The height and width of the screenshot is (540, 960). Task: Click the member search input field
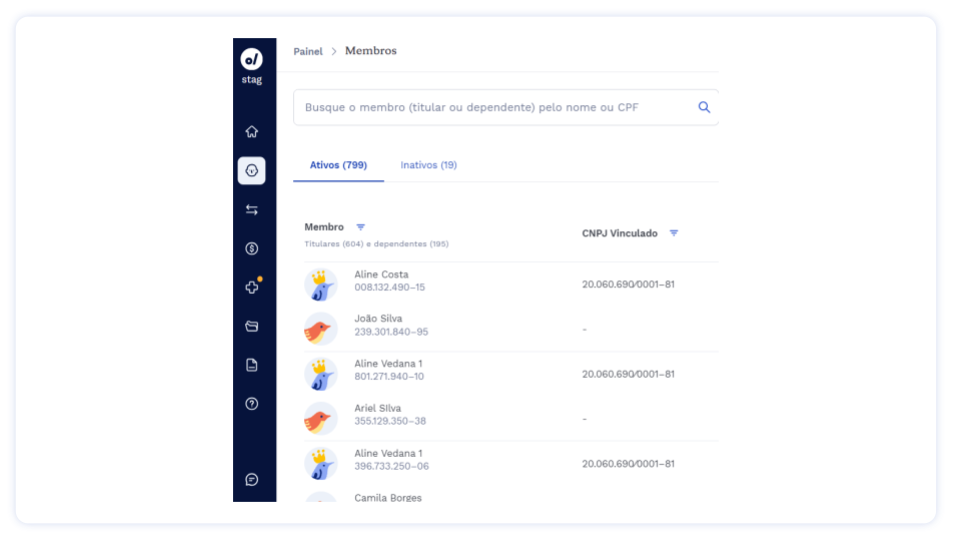pyautogui.click(x=506, y=108)
